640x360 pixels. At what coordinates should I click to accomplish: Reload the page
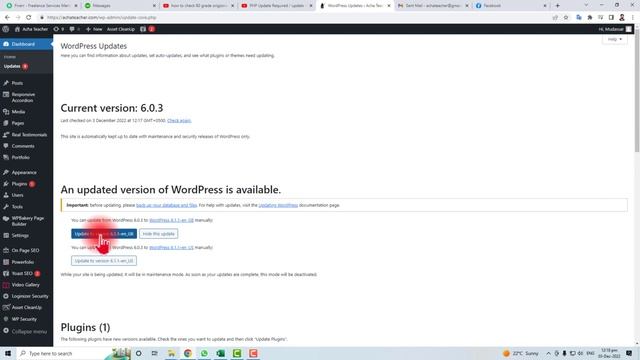29,18
